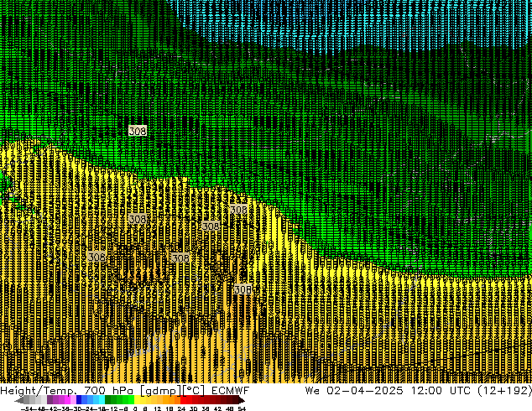Click the left gray arrow of color scale
The width and height of the screenshot is (532, 411).
click(19, 400)
